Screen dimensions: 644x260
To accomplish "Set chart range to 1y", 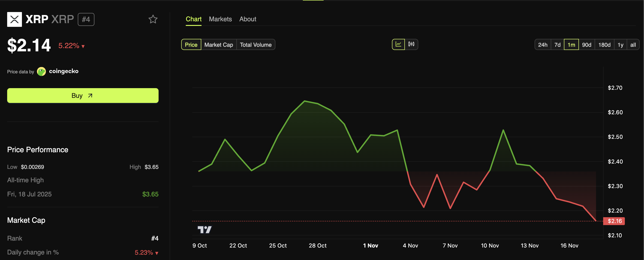I will pyautogui.click(x=620, y=45).
